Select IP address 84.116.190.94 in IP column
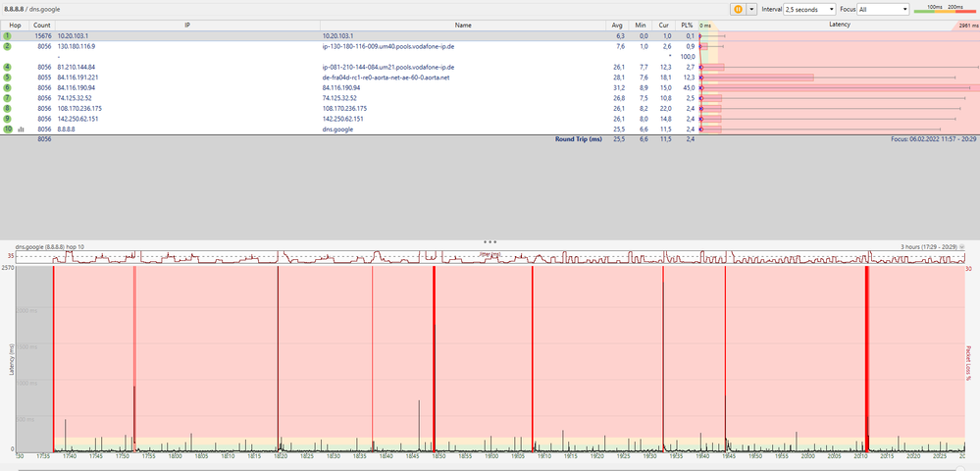 77,87
